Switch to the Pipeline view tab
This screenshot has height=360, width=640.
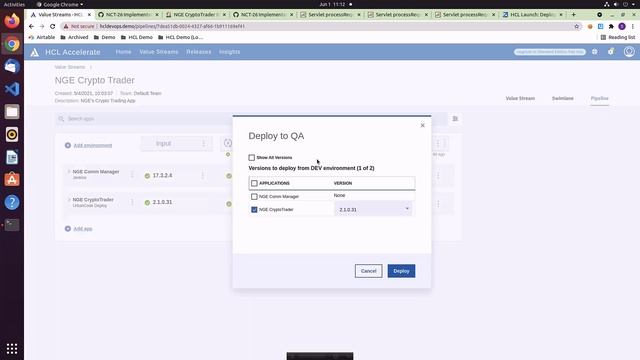coord(599,98)
